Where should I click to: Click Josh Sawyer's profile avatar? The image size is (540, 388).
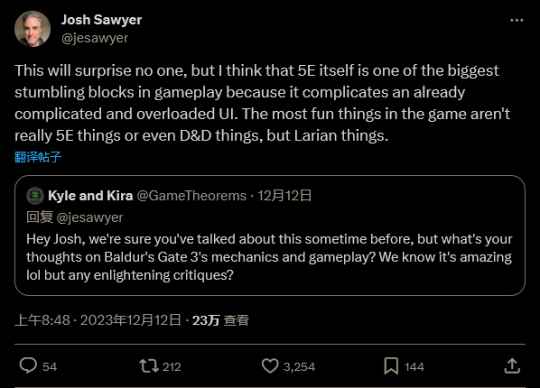[32, 29]
